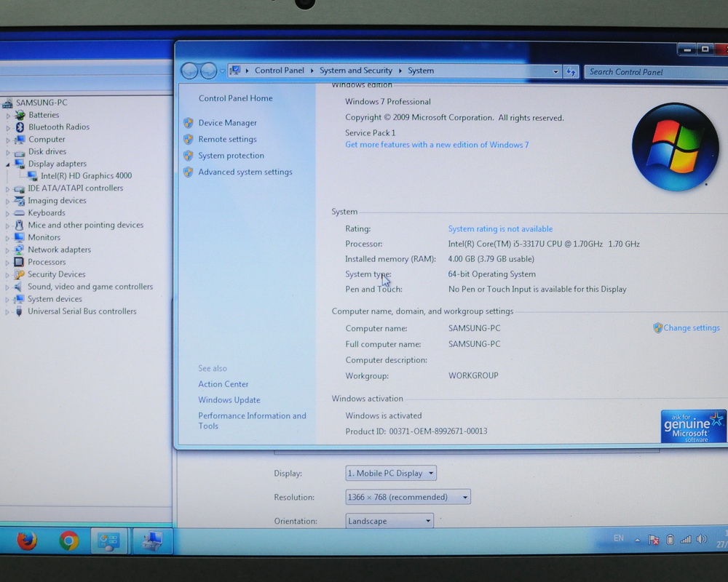This screenshot has width=728, height=582.
Task: Open Windows Update under See also
Action: pyautogui.click(x=229, y=400)
